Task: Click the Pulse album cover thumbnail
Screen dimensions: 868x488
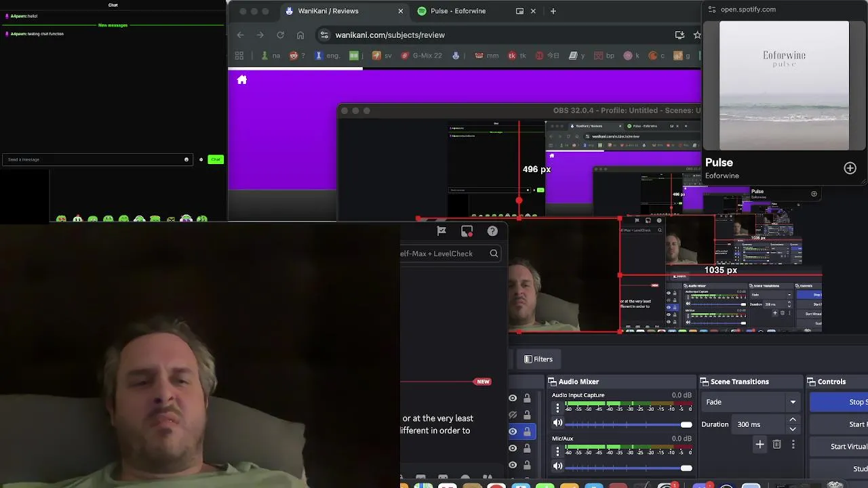Action: [x=784, y=85]
